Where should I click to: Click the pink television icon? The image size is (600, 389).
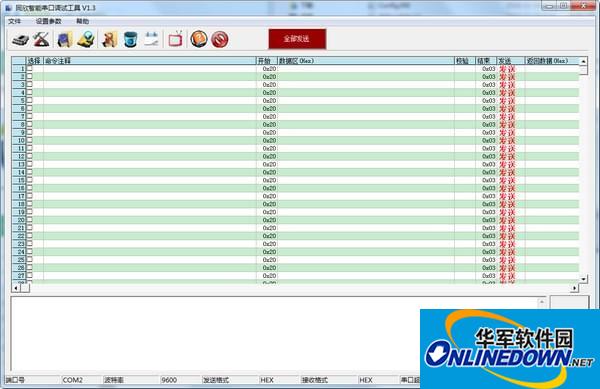[176, 39]
